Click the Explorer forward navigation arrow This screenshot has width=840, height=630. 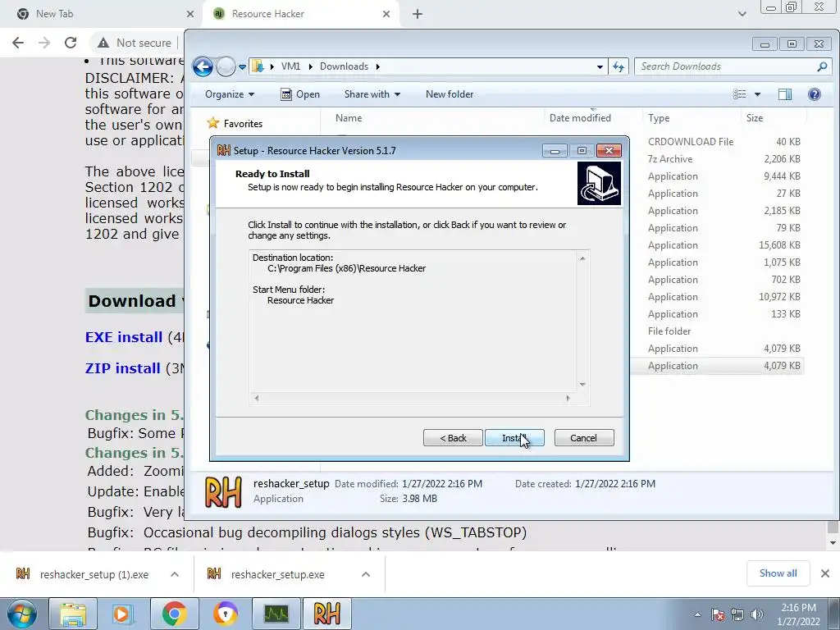point(226,66)
